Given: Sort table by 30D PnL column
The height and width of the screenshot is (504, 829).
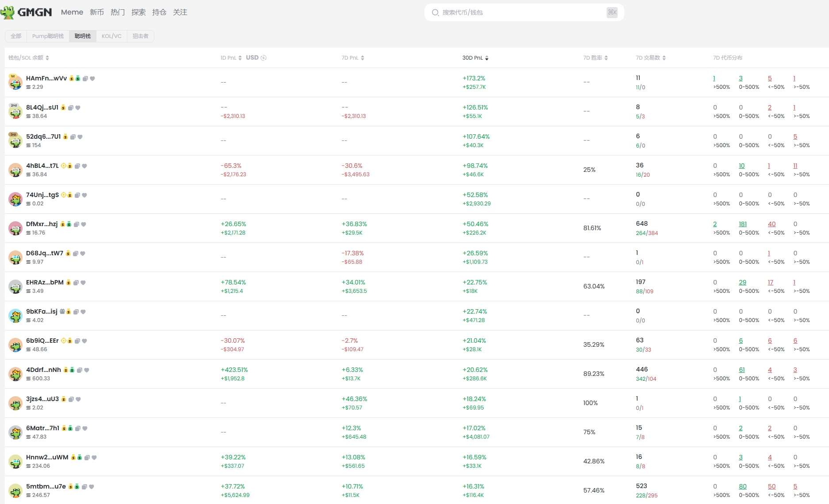Looking at the screenshot, I should [x=475, y=58].
